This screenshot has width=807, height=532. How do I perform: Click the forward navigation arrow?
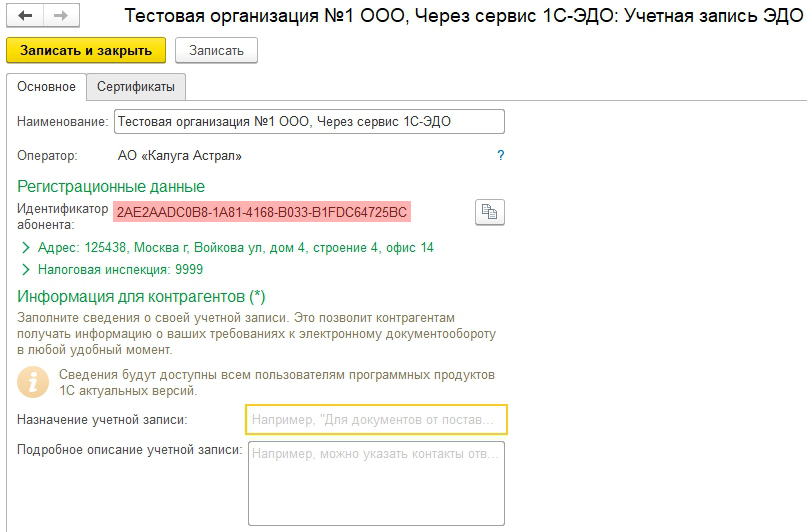click(x=59, y=17)
